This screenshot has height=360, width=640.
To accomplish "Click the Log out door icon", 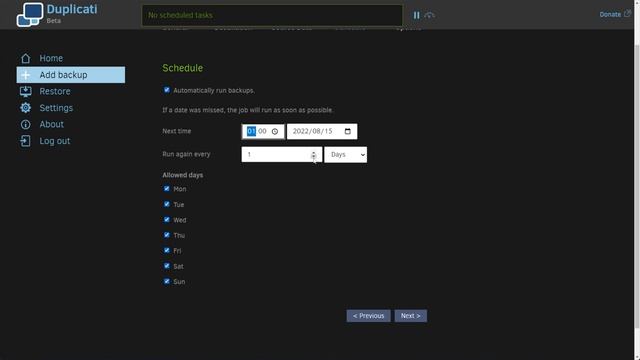I will (25, 141).
